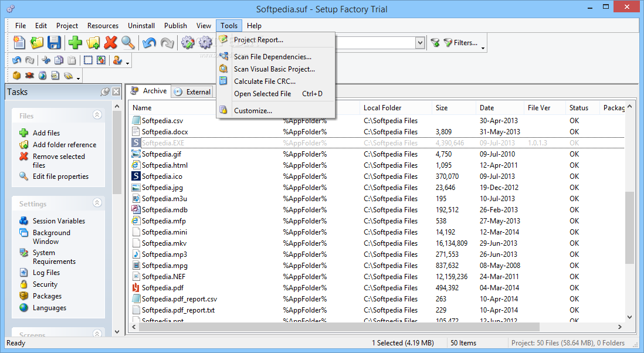Toggle the pin icon on Tasks pane
This screenshot has width=644, height=353.
coord(105,91)
